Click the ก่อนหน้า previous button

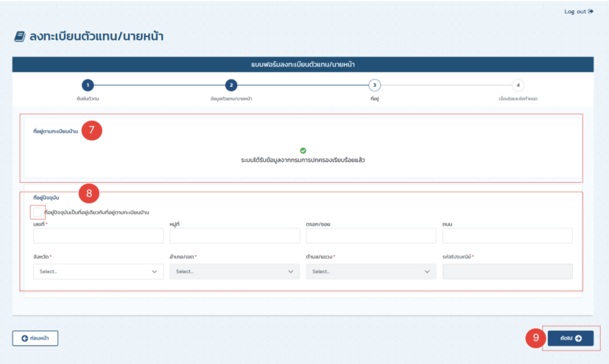[x=34, y=338]
